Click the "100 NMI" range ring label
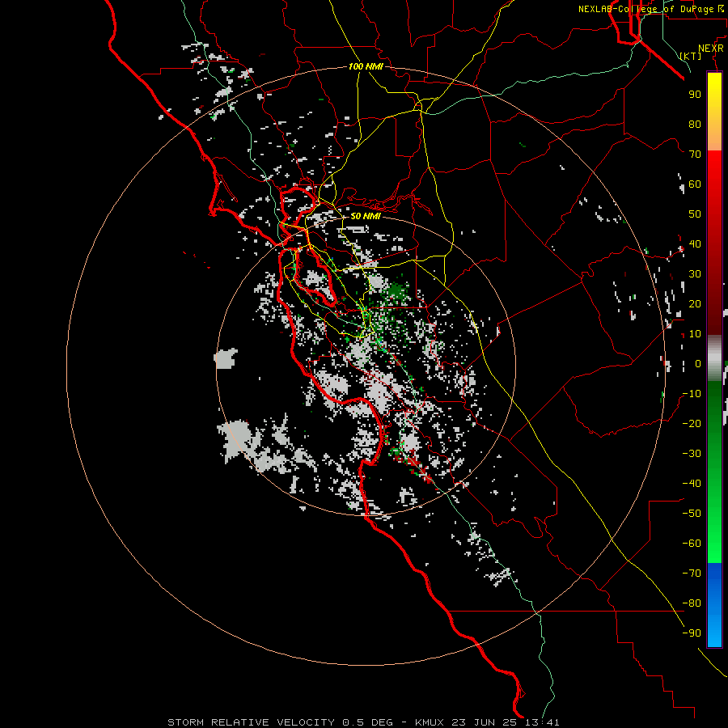This screenshot has height=728, width=728. tap(366, 66)
